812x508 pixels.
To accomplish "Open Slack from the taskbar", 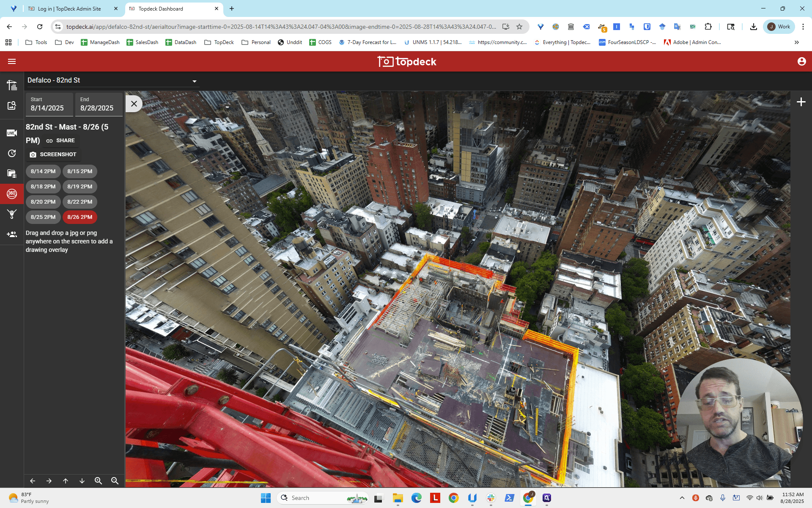I will pyautogui.click(x=491, y=498).
